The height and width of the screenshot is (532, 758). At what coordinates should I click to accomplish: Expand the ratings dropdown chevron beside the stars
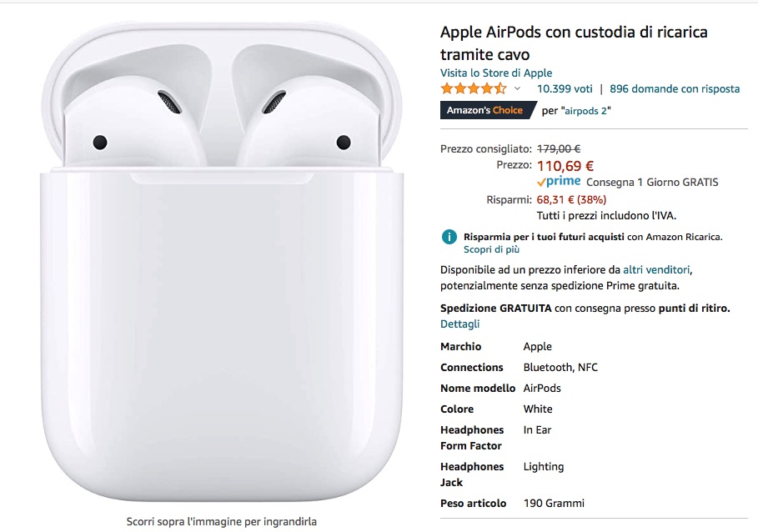pyautogui.click(x=519, y=88)
